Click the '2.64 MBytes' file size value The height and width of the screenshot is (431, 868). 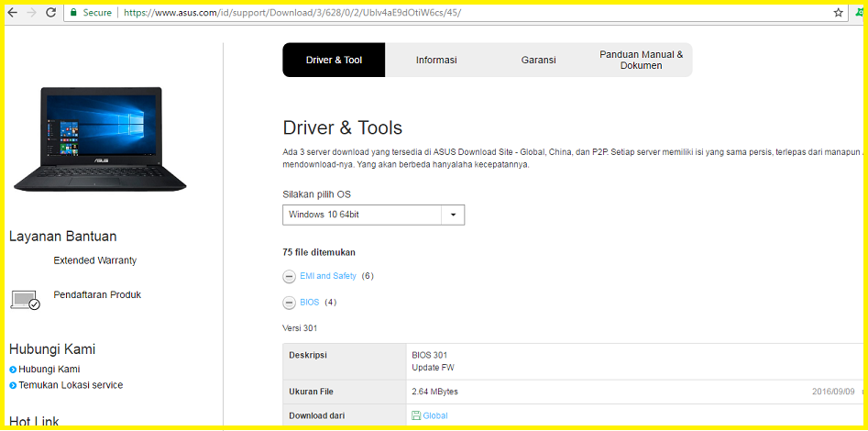pos(435,392)
